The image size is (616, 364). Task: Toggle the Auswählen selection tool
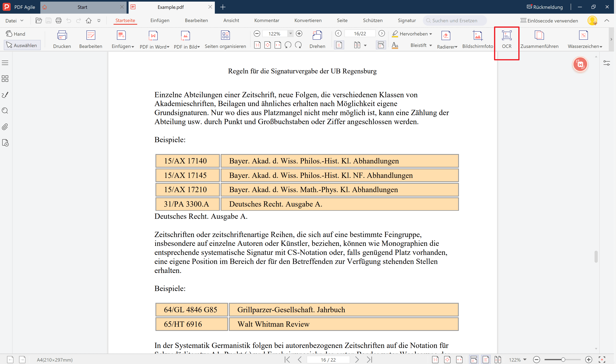point(22,45)
